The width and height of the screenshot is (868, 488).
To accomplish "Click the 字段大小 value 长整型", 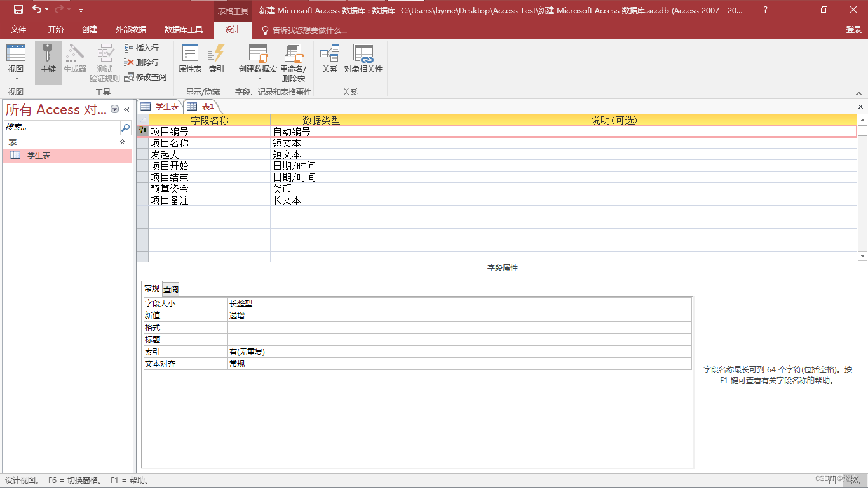I will 459,304.
